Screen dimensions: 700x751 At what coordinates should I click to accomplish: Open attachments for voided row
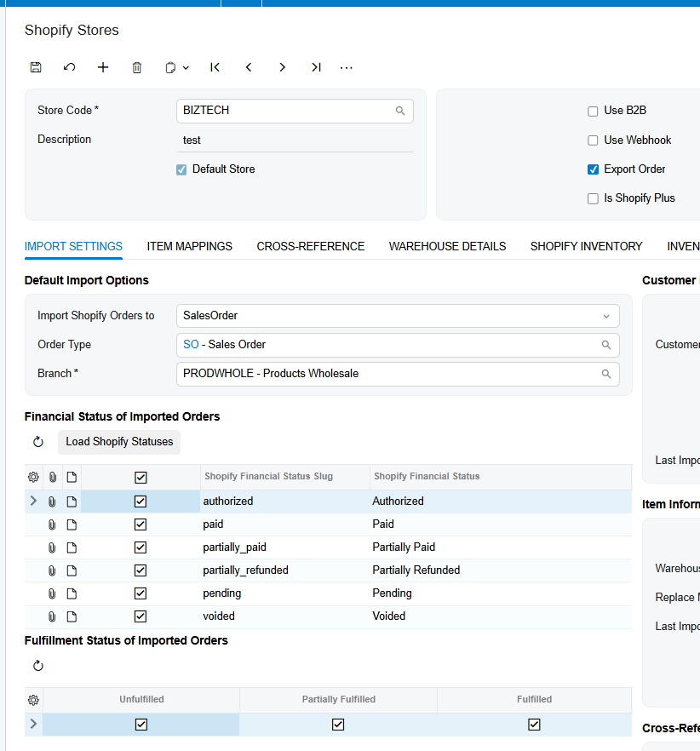[52, 616]
